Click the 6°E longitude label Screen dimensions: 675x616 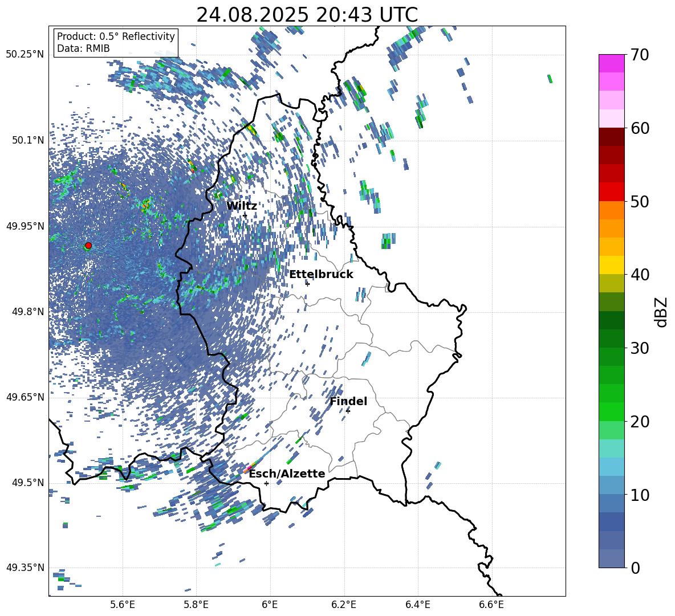tap(270, 605)
